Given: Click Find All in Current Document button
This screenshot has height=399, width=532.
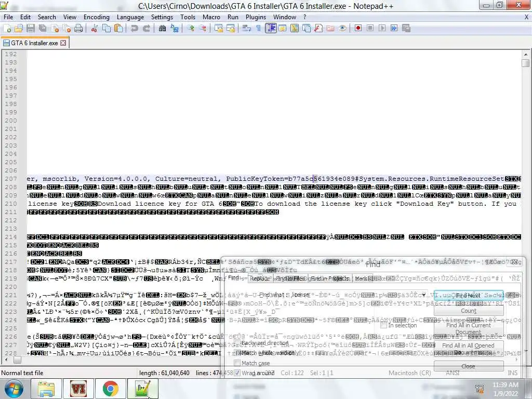Looking at the screenshot, I should point(468,328).
